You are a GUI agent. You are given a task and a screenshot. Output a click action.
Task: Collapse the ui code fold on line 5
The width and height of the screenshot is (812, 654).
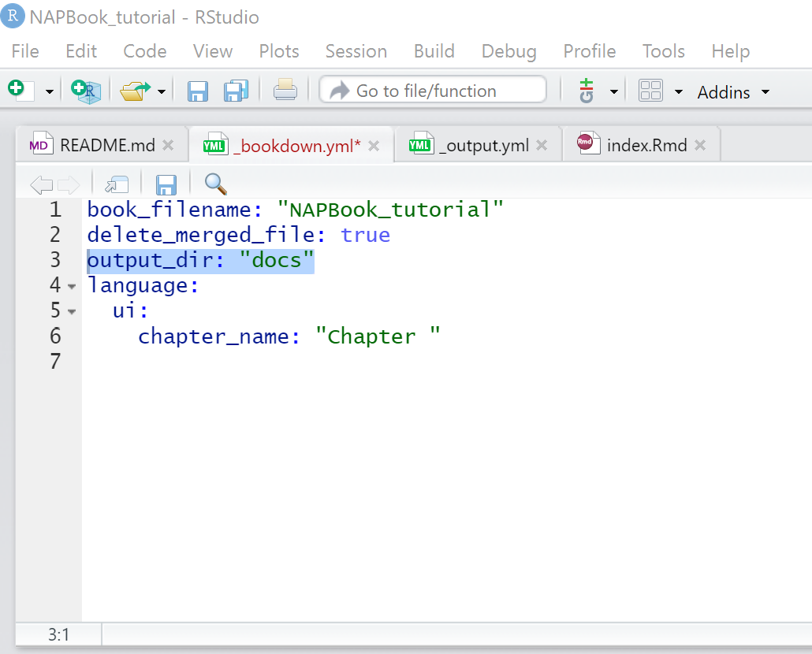tap(72, 311)
